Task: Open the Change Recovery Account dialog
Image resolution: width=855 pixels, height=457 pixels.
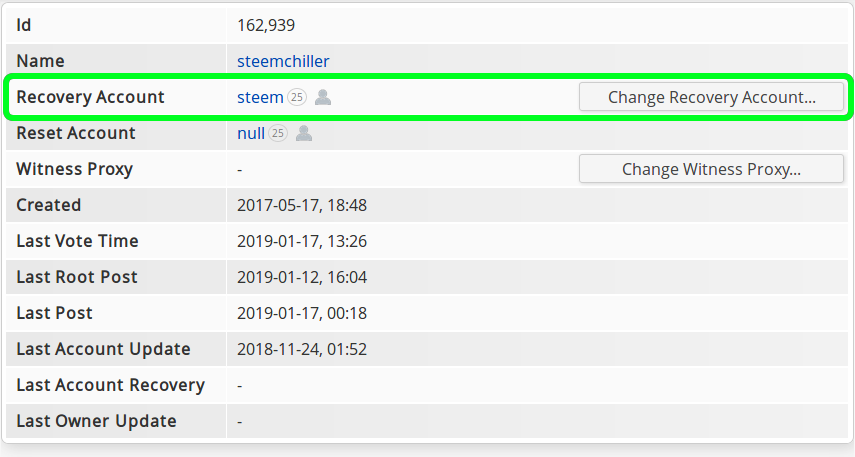Action: (711, 97)
